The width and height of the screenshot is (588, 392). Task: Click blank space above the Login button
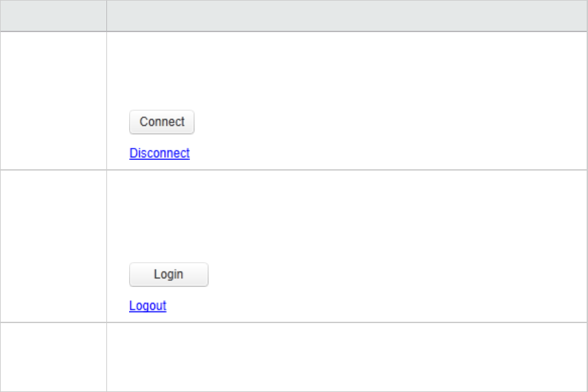pyautogui.click(x=347, y=217)
